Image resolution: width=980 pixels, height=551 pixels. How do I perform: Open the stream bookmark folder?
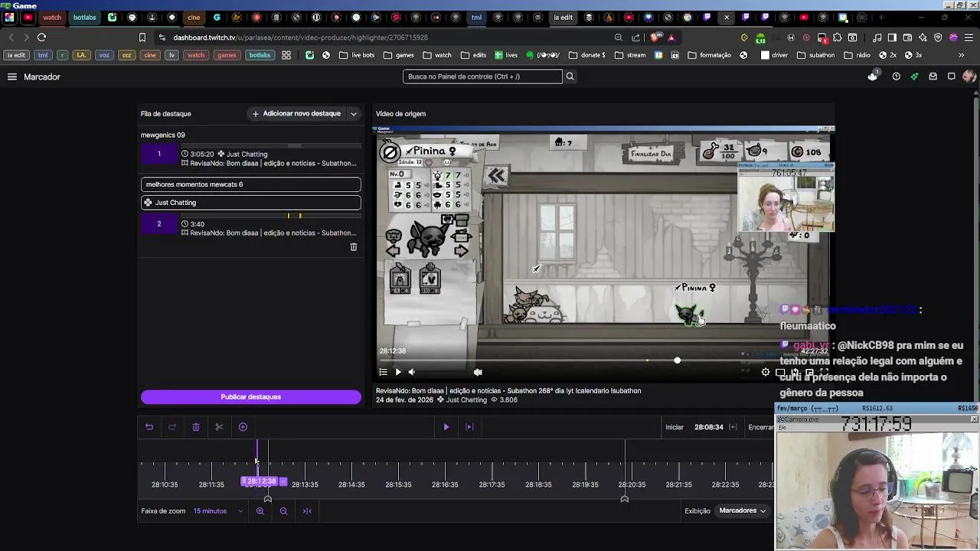630,55
